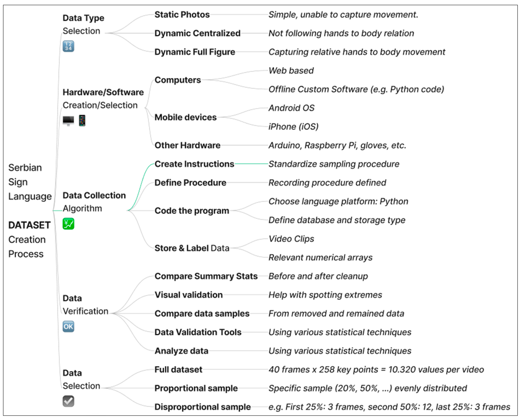Click the DATASET root node text
The image size is (522, 420).
click(29, 225)
